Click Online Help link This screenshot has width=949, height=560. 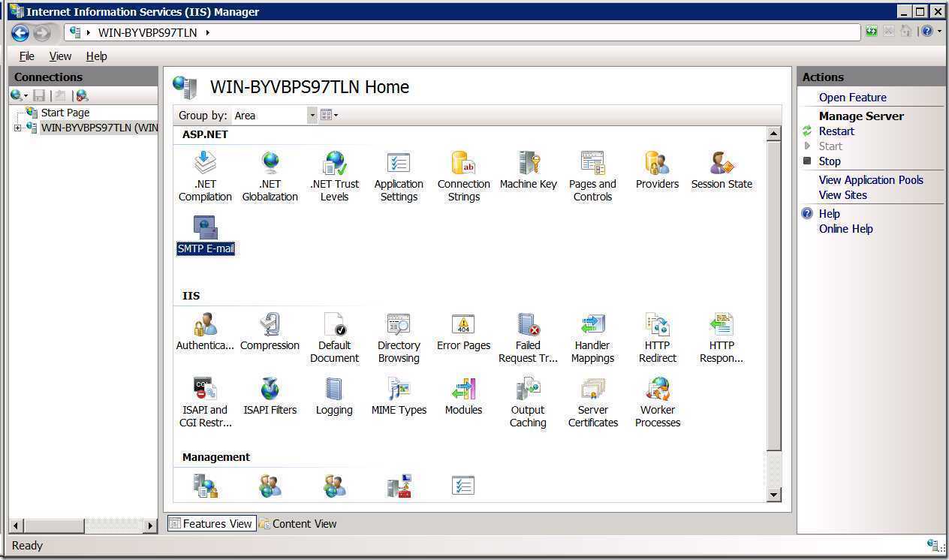click(x=845, y=229)
